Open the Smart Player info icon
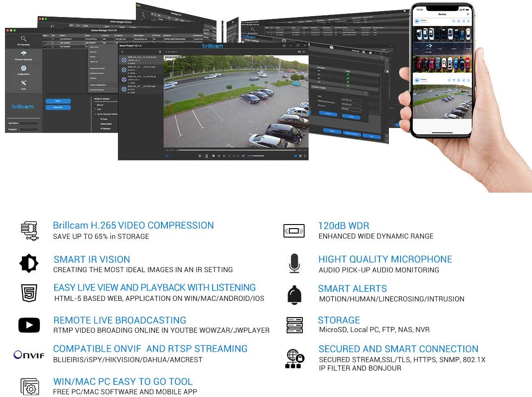This screenshot has height=397, width=532. (284, 45)
